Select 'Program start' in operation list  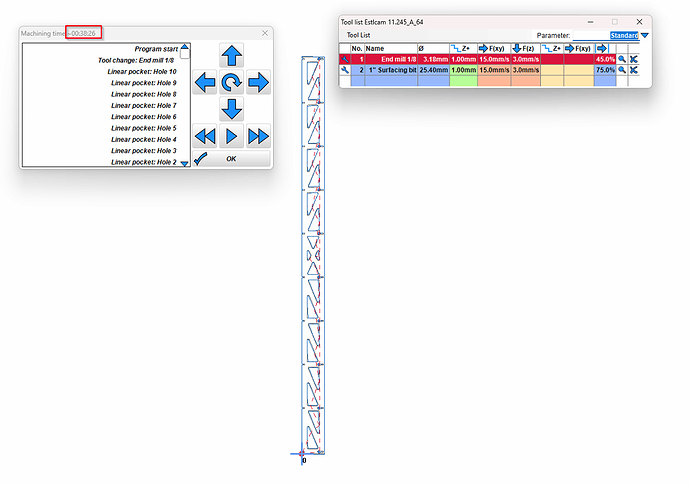tap(156, 49)
